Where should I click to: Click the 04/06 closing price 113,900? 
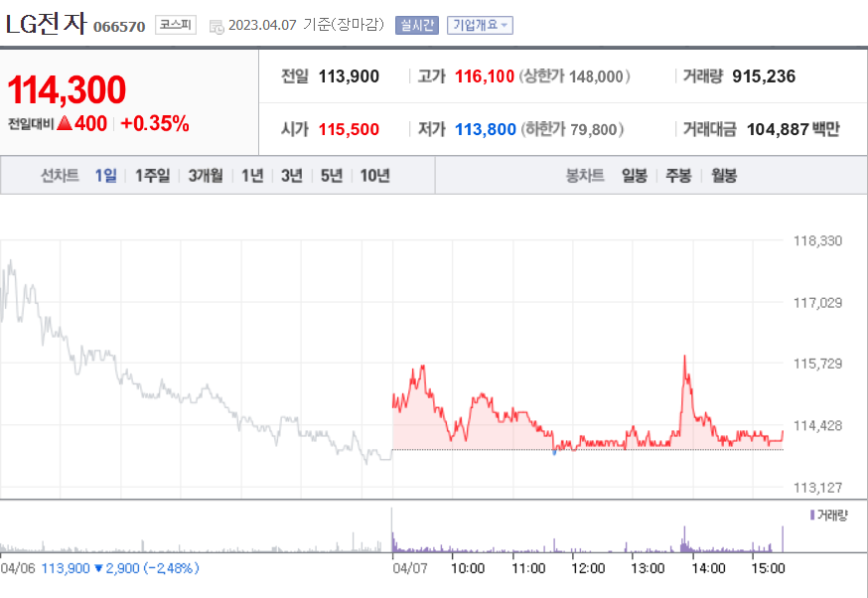tap(66, 568)
